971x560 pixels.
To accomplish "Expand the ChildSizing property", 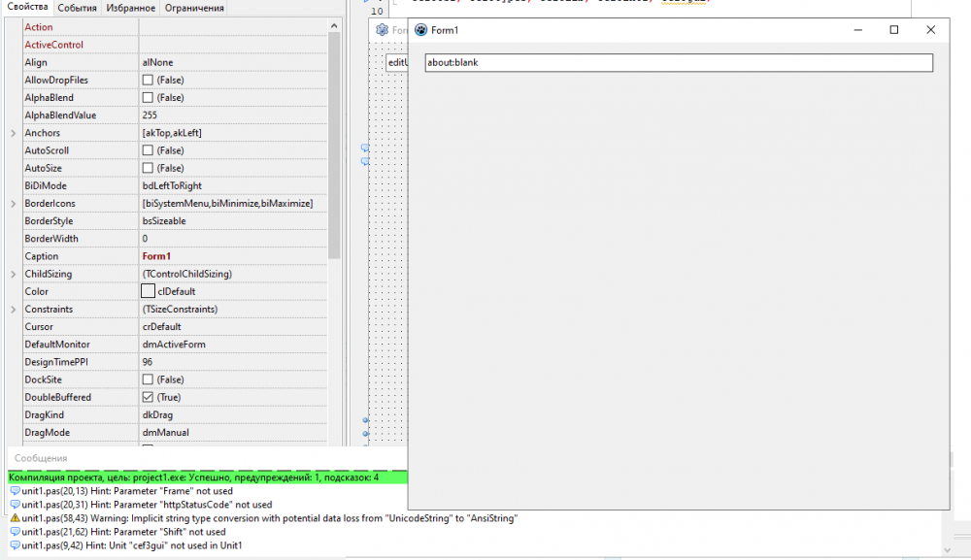I will coord(13,274).
